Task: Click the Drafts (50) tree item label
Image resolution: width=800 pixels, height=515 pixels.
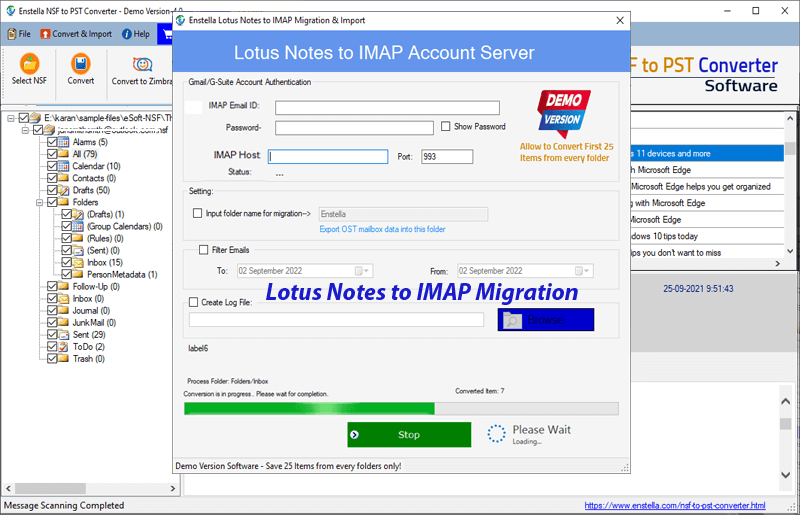Action: tap(91, 190)
